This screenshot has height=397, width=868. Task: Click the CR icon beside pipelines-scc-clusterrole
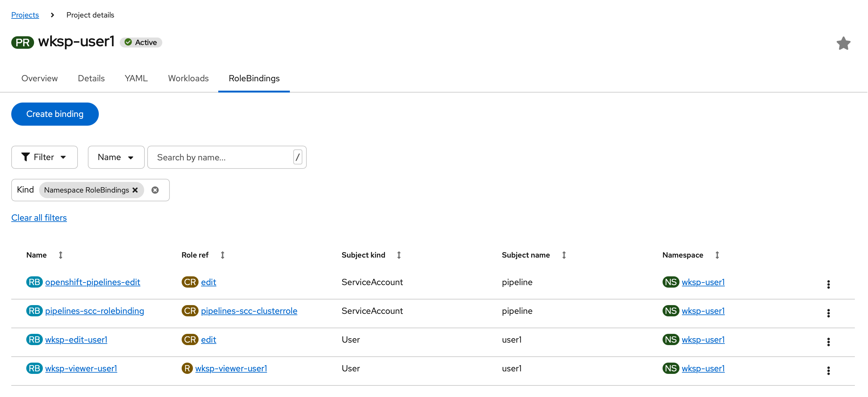coord(190,310)
